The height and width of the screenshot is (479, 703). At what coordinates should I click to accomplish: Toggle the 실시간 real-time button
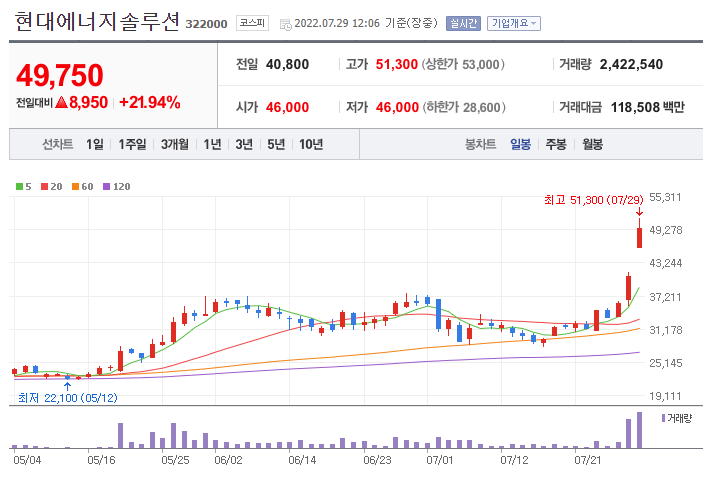point(464,23)
